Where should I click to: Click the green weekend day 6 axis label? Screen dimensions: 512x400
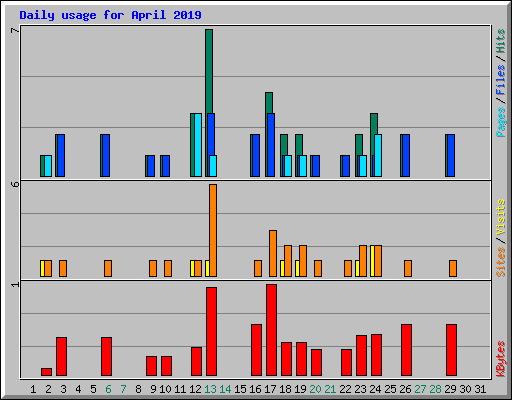point(108,389)
